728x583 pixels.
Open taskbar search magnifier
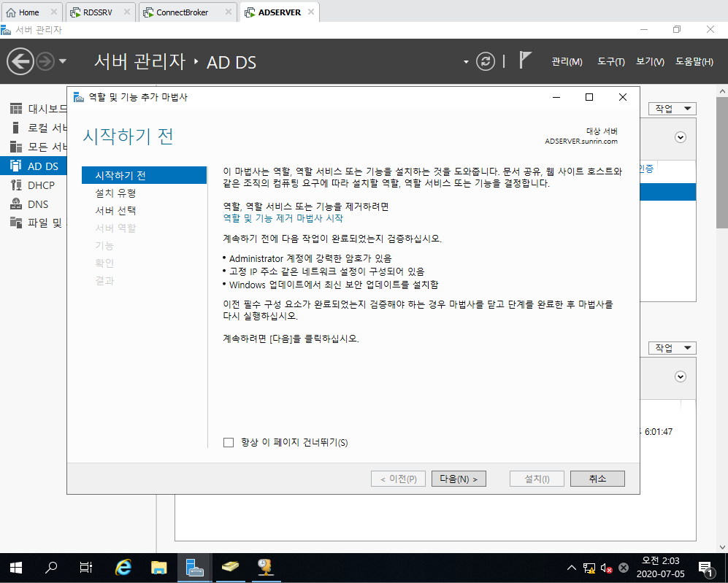tap(51, 568)
